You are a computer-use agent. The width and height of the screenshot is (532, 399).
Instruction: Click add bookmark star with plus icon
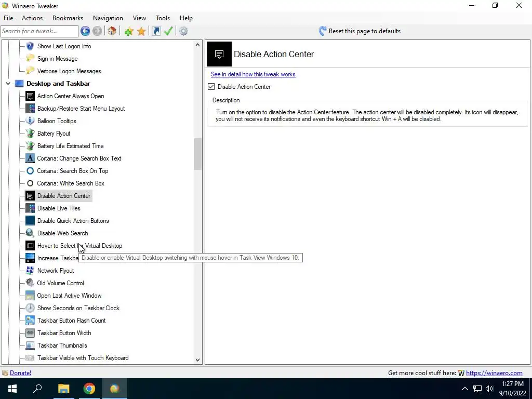[129, 31]
